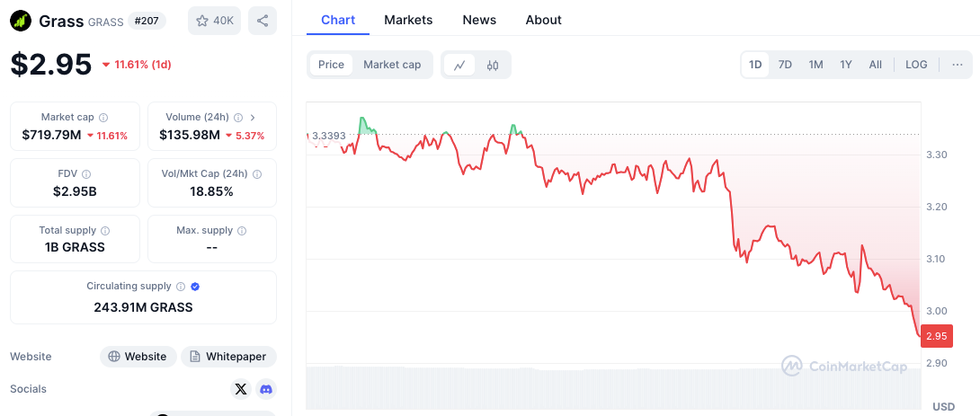Open the Whitepaper link
The height and width of the screenshot is (416, 980).
click(228, 357)
